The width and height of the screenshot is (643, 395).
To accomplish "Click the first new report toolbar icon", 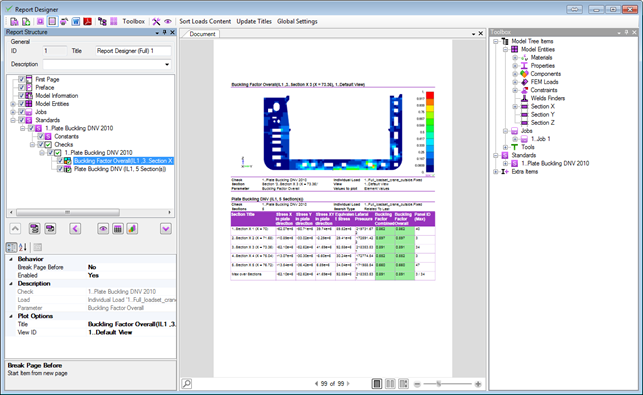I will click(14, 21).
